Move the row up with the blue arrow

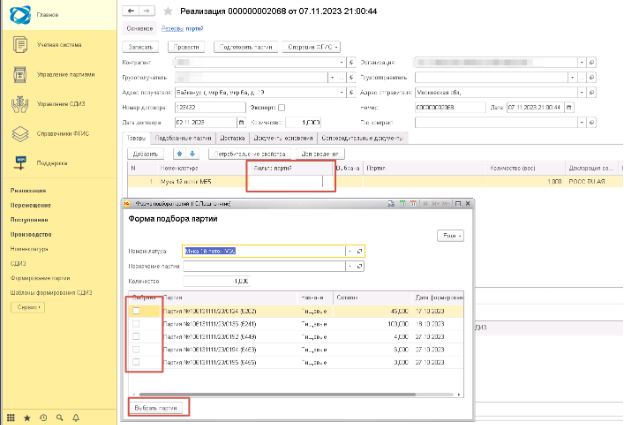tap(179, 154)
